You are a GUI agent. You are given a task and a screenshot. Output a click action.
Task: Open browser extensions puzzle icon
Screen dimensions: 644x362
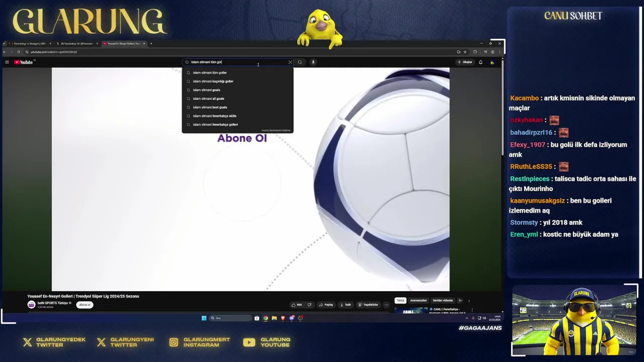tap(475, 52)
